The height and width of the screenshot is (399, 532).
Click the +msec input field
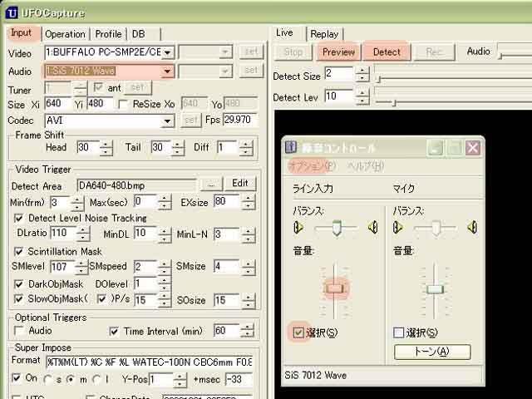[239, 379]
